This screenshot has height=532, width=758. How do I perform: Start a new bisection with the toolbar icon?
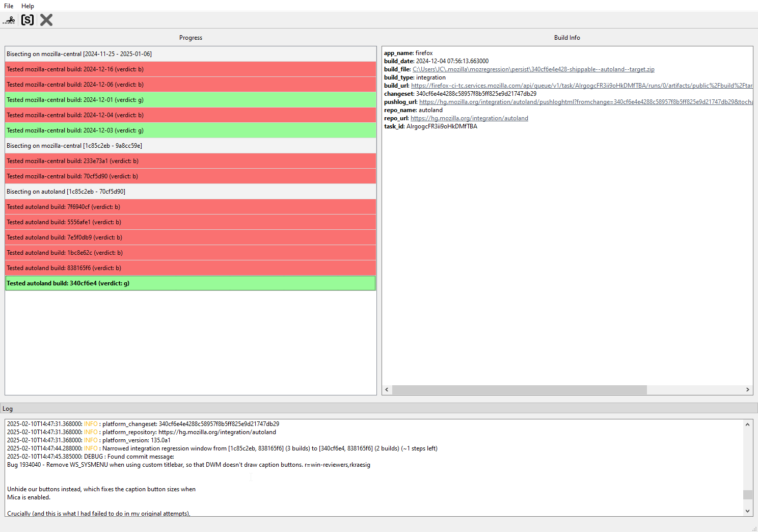click(9, 20)
